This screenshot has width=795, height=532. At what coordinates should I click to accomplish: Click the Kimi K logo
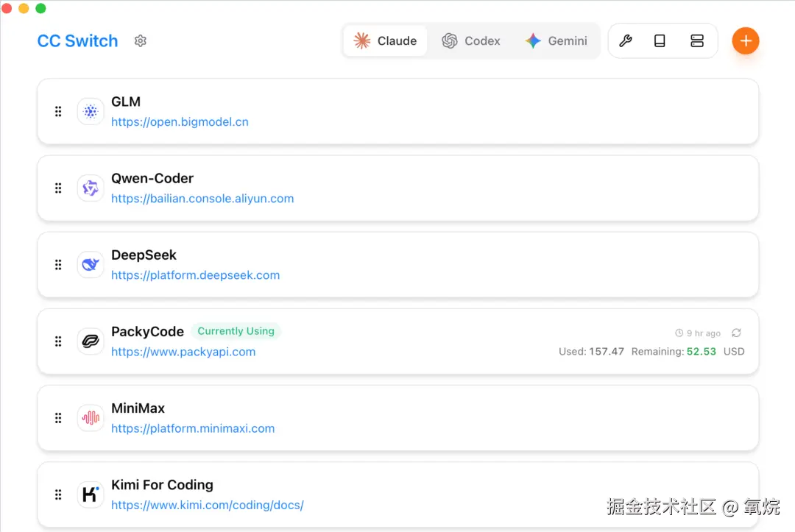click(91, 494)
